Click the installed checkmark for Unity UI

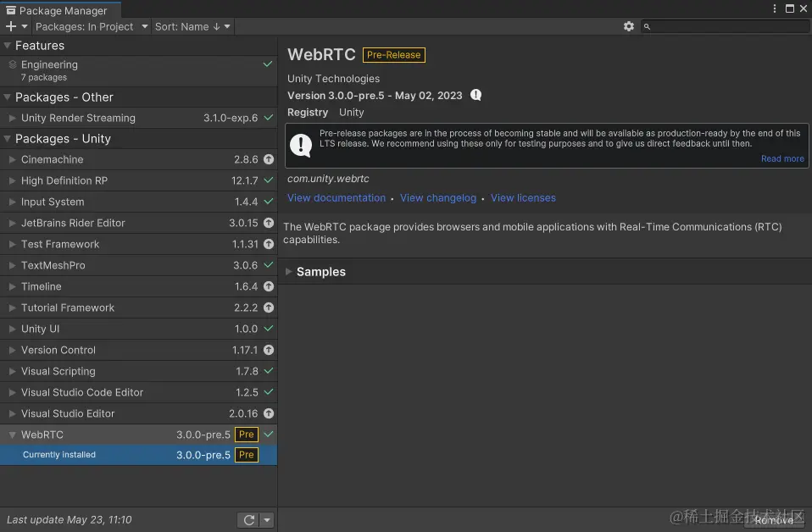[268, 328]
